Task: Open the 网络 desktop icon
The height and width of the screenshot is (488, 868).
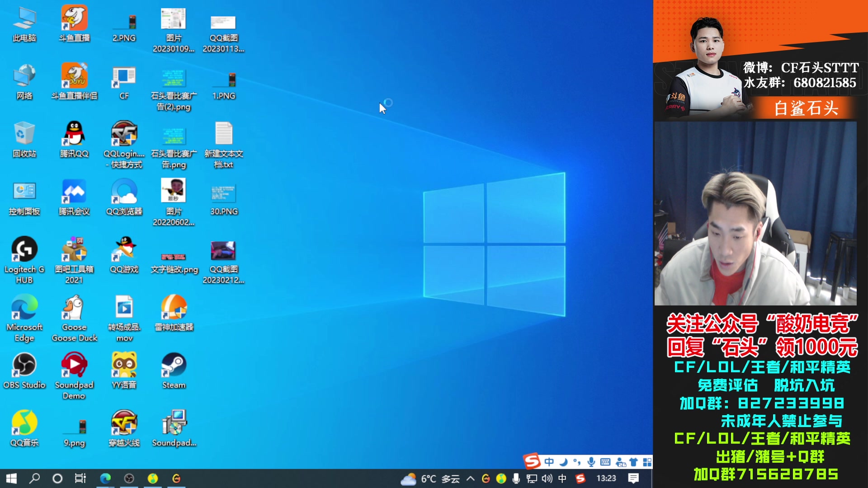Action: click(24, 82)
